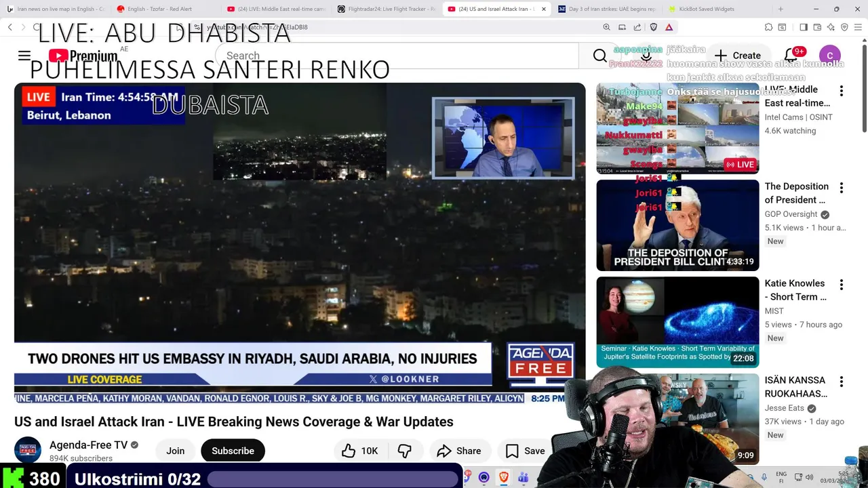Viewport: 868px width, 488px height.
Task: Click the microphone tray icon
Action: pyautogui.click(x=764, y=477)
